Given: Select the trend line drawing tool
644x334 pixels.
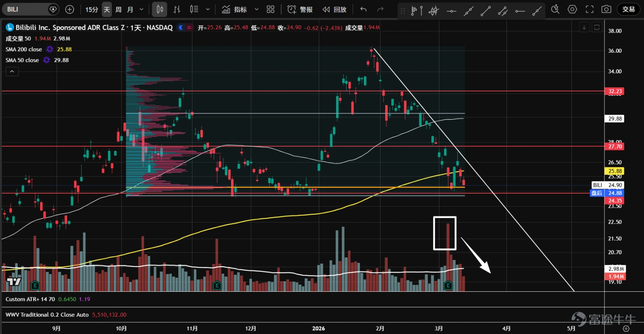Looking at the screenshot, I should [x=485, y=11].
